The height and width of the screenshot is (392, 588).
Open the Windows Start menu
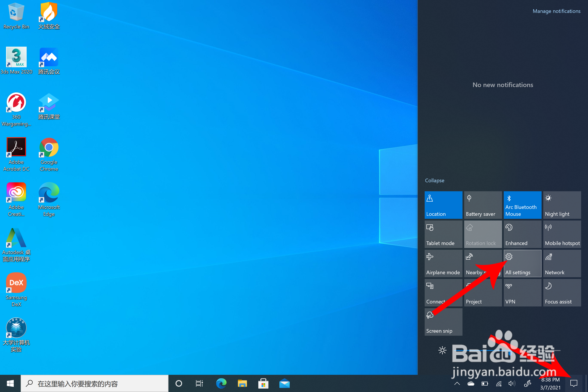click(10, 383)
